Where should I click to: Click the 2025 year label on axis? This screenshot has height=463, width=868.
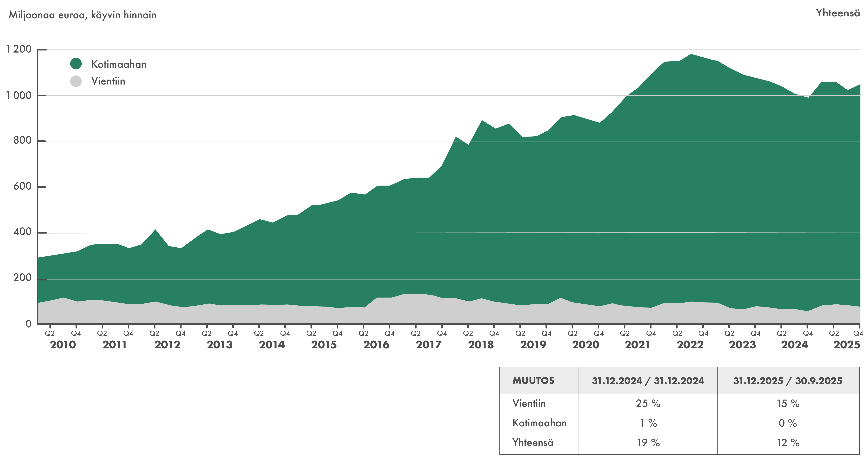point(847,345)
